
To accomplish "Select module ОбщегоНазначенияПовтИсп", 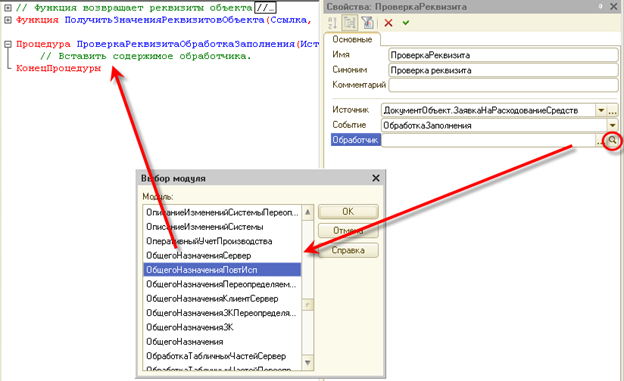I will point(222,270).
